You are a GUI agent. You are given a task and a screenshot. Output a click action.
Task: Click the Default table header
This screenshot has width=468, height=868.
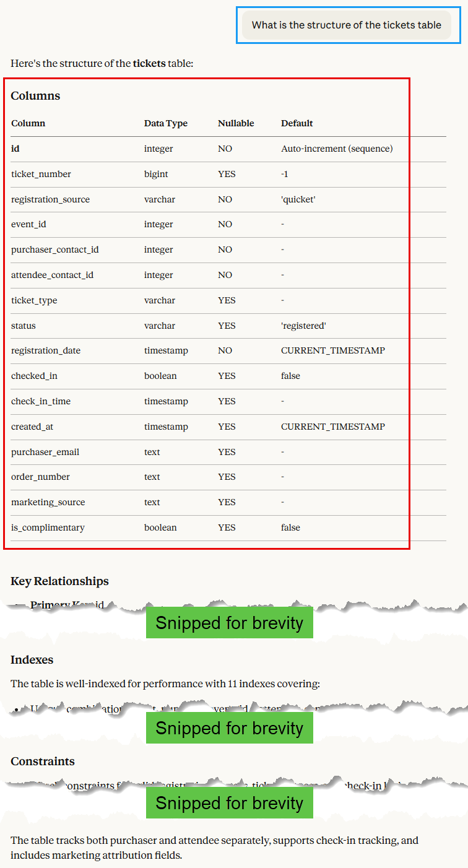coord(297,123)
